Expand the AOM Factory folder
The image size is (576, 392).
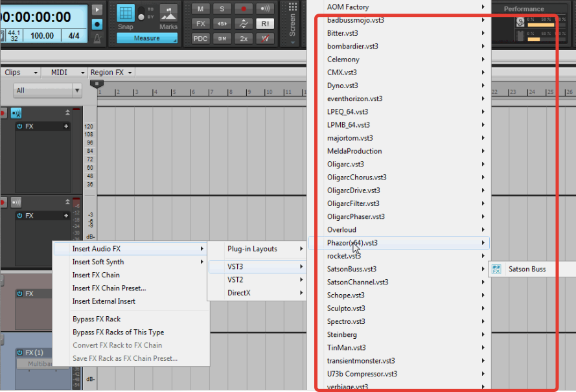[x=399, y=7]
